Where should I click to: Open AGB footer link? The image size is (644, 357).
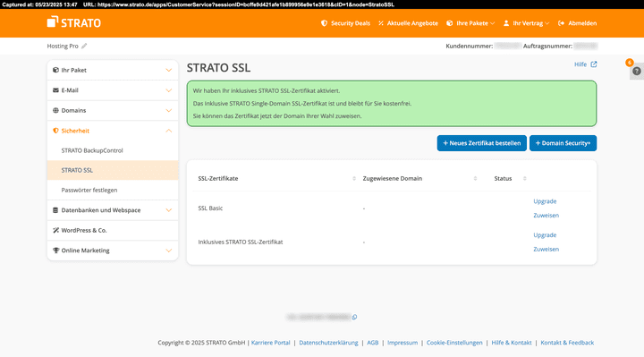(x=372, y=343)
